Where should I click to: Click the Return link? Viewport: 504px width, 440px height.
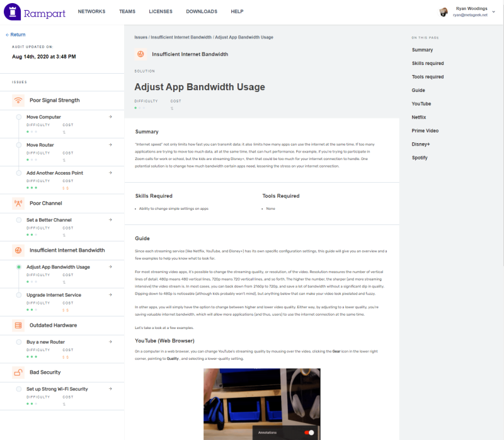pos(15,35)
